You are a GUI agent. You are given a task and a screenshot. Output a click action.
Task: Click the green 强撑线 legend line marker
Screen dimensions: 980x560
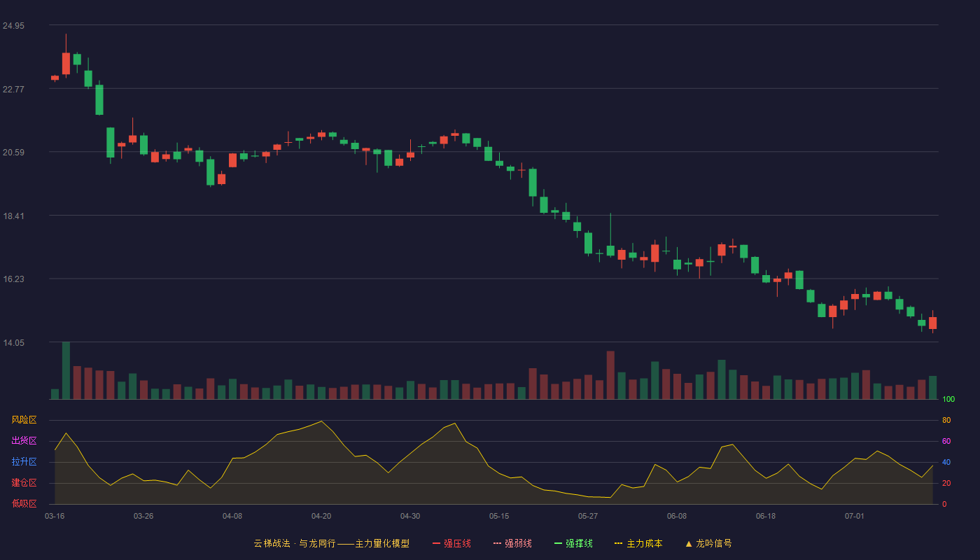coord(559,543)
